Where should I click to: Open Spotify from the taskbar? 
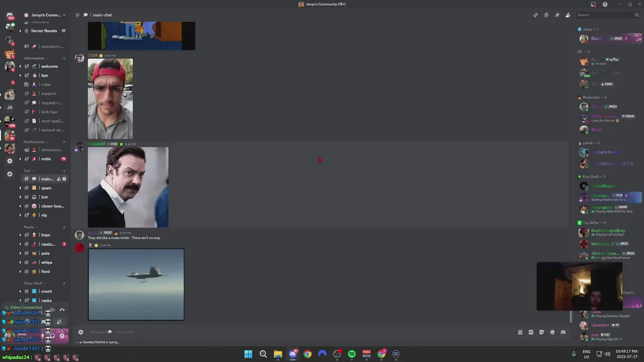[x=352, y=354]
